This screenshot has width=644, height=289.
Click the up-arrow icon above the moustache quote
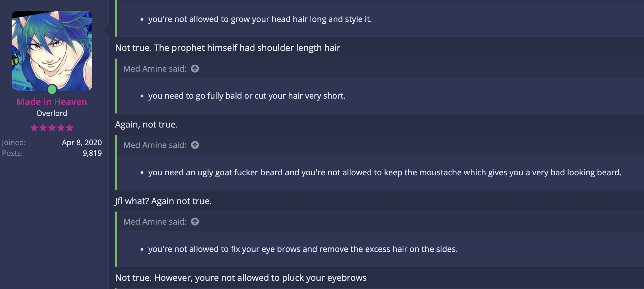pos(195,145)
